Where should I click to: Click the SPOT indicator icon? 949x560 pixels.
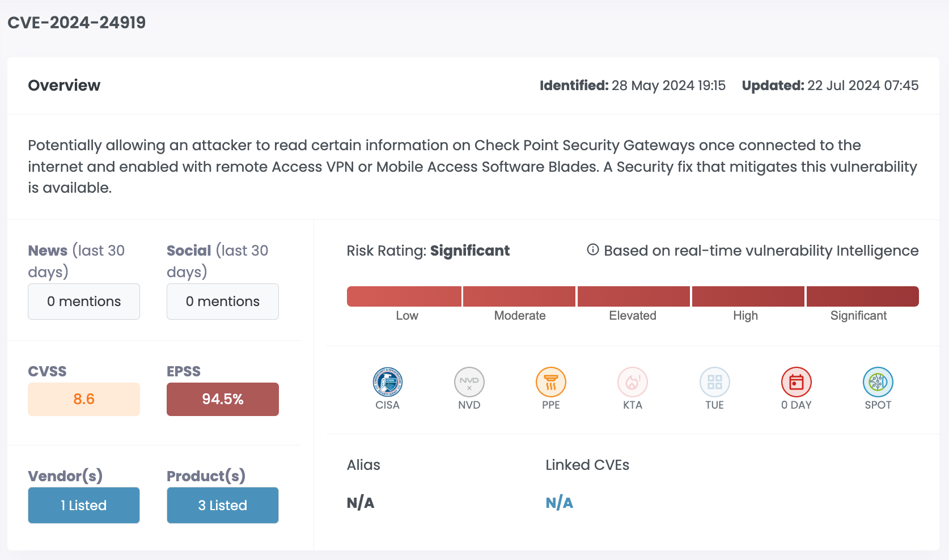(878, 382)
